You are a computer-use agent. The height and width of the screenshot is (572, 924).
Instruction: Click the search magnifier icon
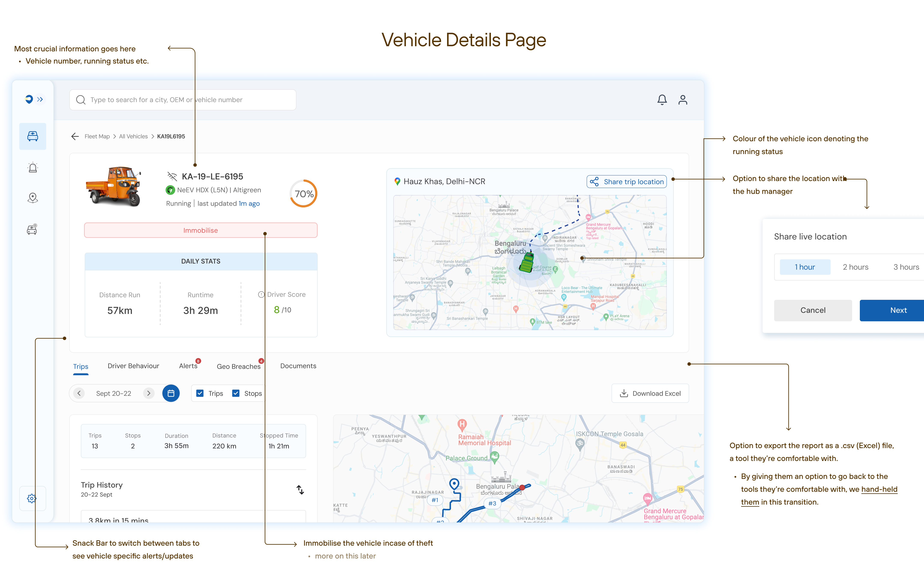tap(80, 100)
